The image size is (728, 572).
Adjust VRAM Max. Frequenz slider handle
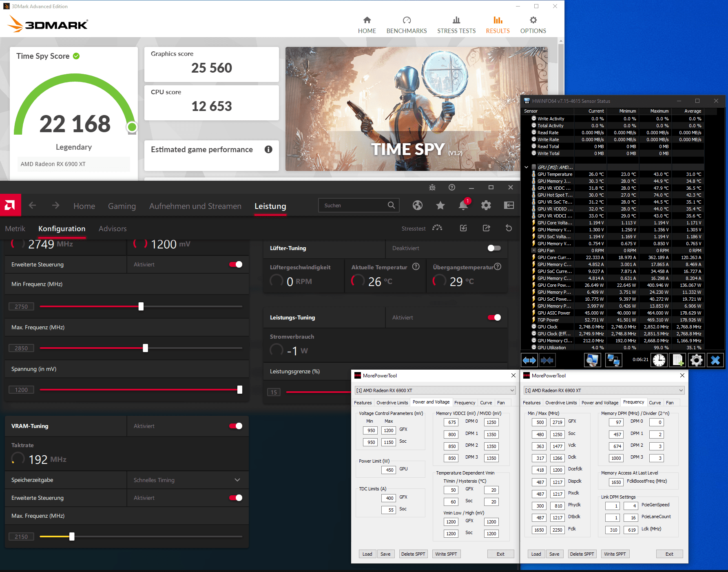click(x=72, y=537)
